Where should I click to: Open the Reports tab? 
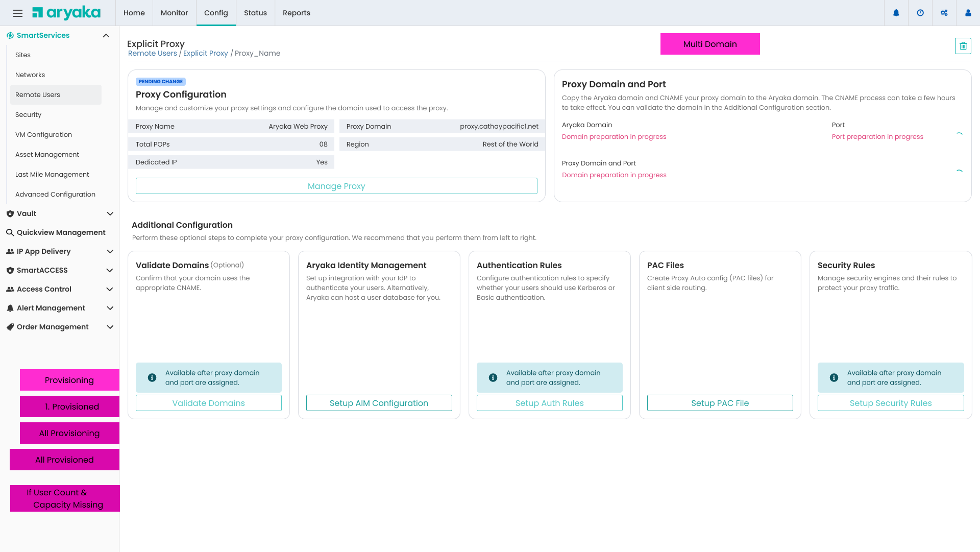296,13
